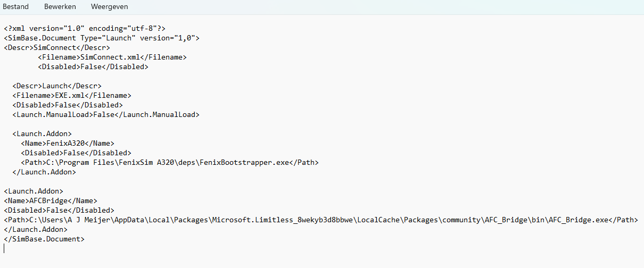
Task: Click the SimConnect Descr line
Action: pyautogui.click(x=57, y=47)
